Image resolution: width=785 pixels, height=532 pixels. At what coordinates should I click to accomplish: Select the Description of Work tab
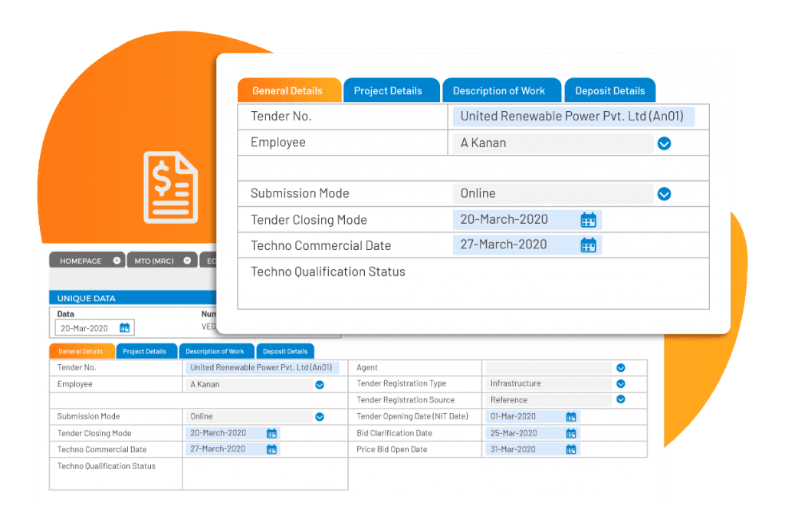point(501,90)
